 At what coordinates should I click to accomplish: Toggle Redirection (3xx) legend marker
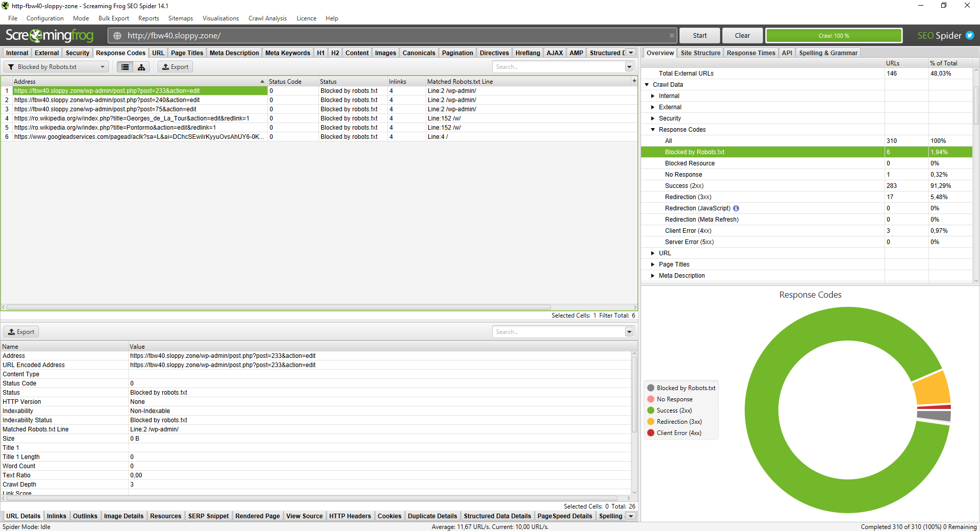651,422
